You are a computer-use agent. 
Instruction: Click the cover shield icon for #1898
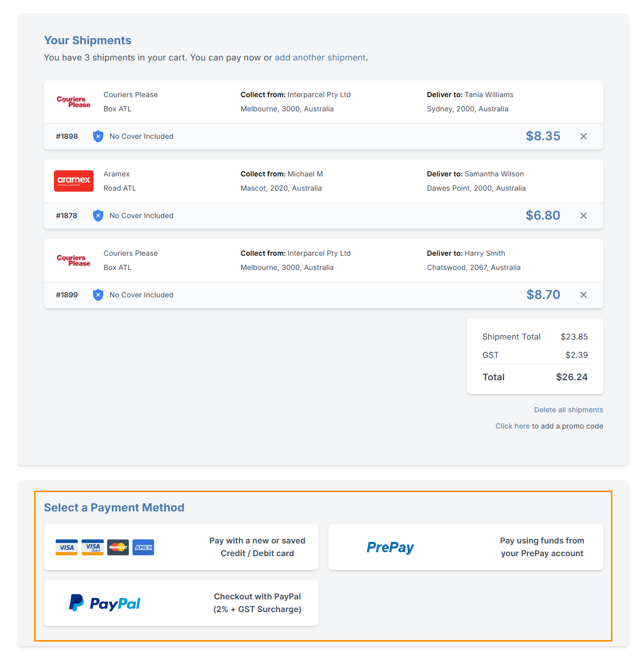(x=98, y=136)
